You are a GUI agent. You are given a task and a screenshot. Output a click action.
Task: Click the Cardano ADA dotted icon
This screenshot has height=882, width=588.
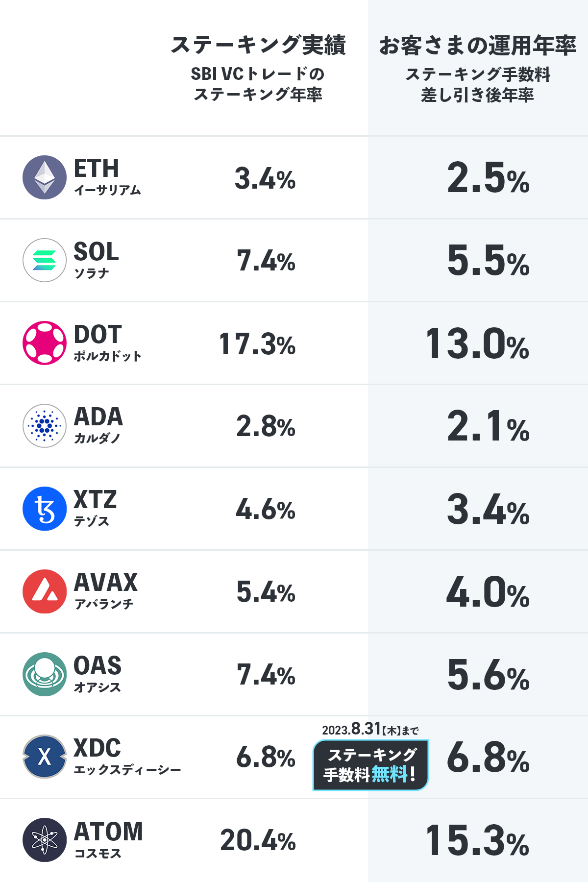click(45, 426)
